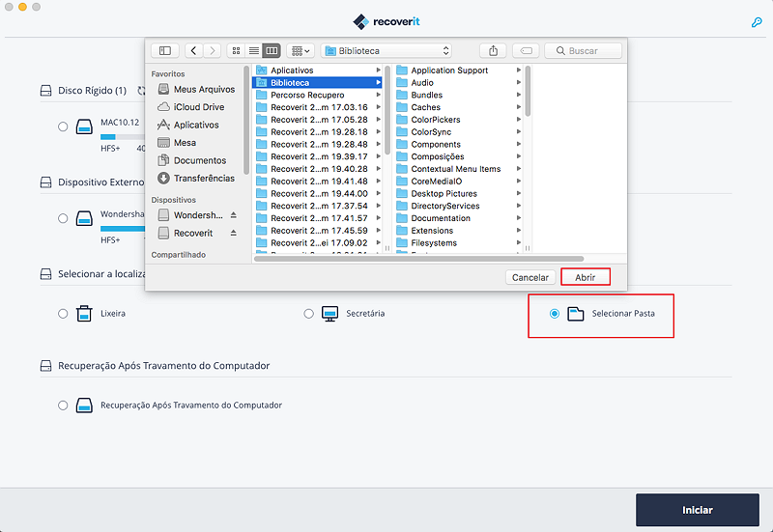Click the key registration icon
The height and width of the screenshot is (532, 773).
coord(757,22)
